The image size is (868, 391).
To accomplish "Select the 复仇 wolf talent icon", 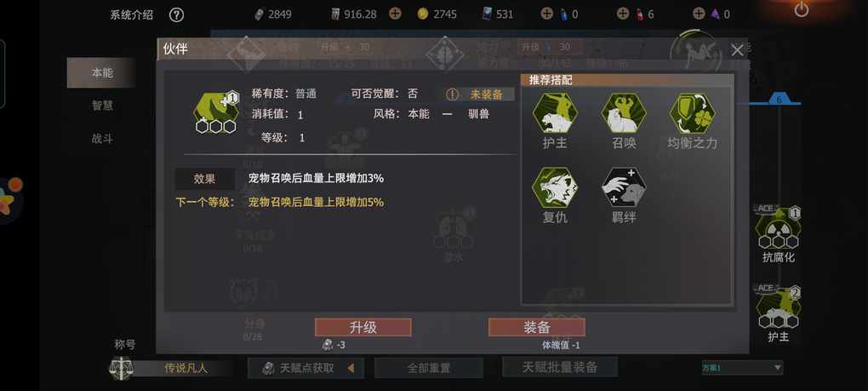I will (x=555, y=187).
